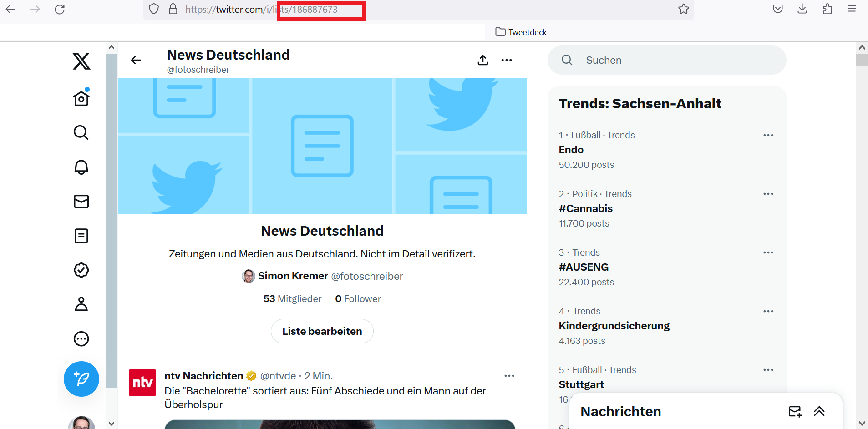Click the X logo in sidebar

click(81, 61)
